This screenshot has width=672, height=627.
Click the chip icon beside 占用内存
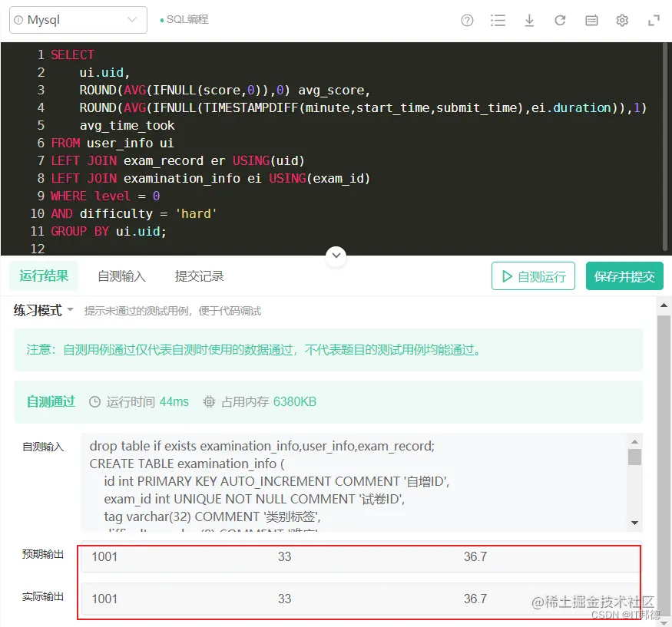tap(209, 401)
